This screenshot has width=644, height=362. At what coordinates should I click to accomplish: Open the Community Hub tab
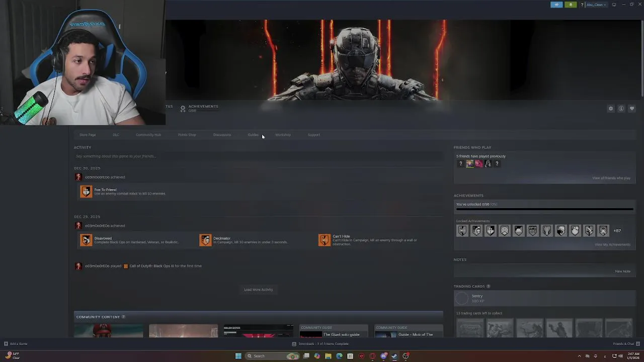148,135
